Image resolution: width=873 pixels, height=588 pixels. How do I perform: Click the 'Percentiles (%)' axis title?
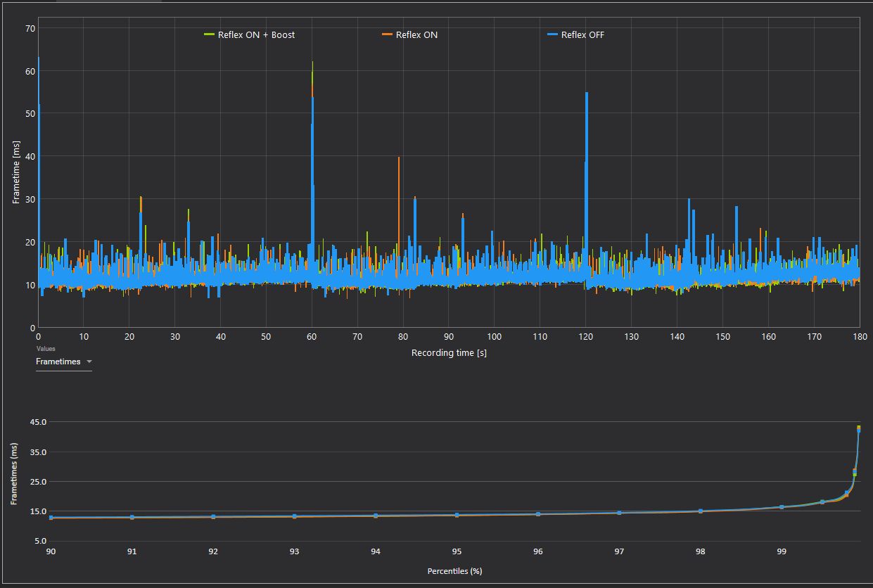454,571
